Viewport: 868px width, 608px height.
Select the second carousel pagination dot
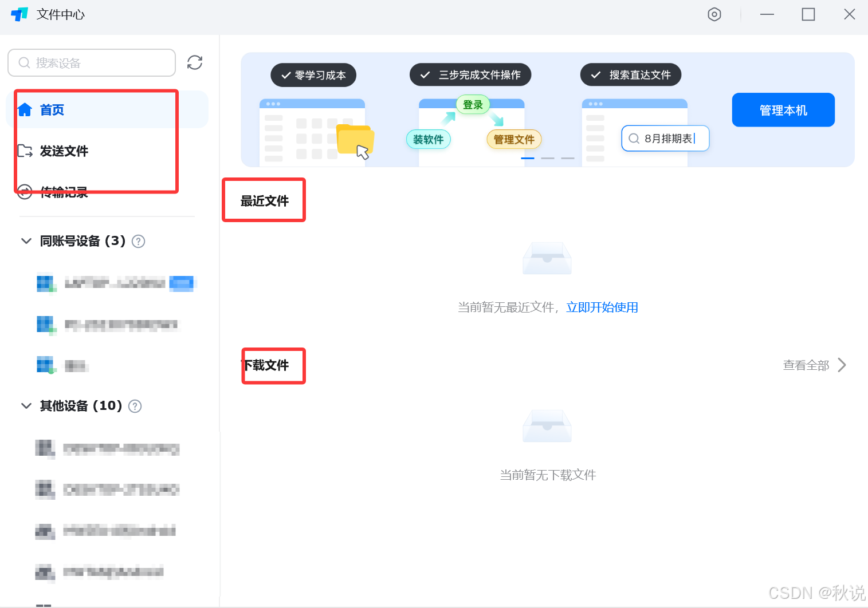(x=547, y=158)
